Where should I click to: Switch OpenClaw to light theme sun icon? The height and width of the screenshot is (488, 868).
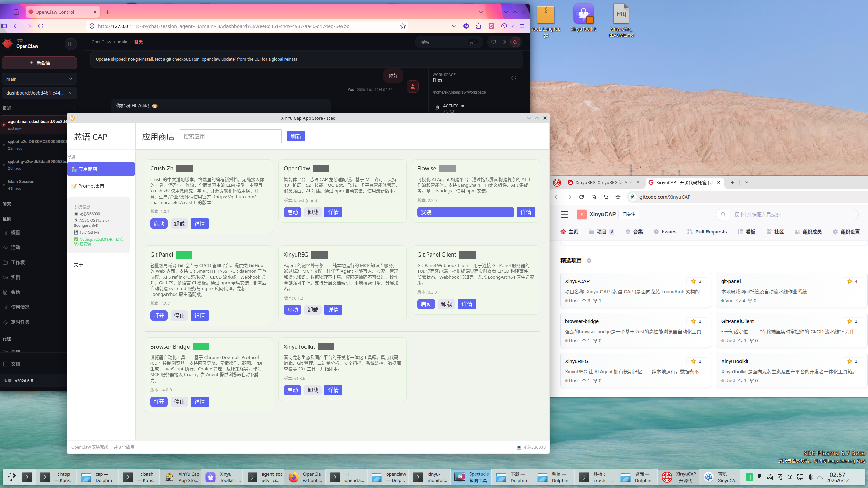pos(505,42)
